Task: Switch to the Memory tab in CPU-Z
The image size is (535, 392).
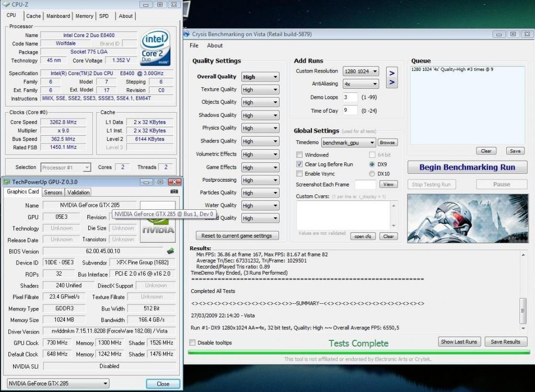Action: [x=84, y=16]
